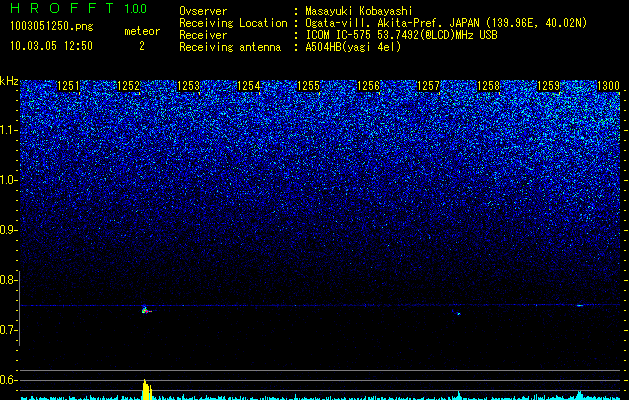The image size is (629, 400).
Task: Click the meteor count value 2
Action: pos(142,46)
